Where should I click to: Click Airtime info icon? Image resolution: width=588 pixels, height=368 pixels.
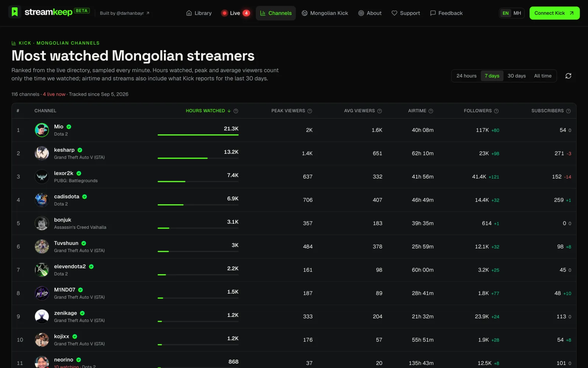click(x=431, y=111)
